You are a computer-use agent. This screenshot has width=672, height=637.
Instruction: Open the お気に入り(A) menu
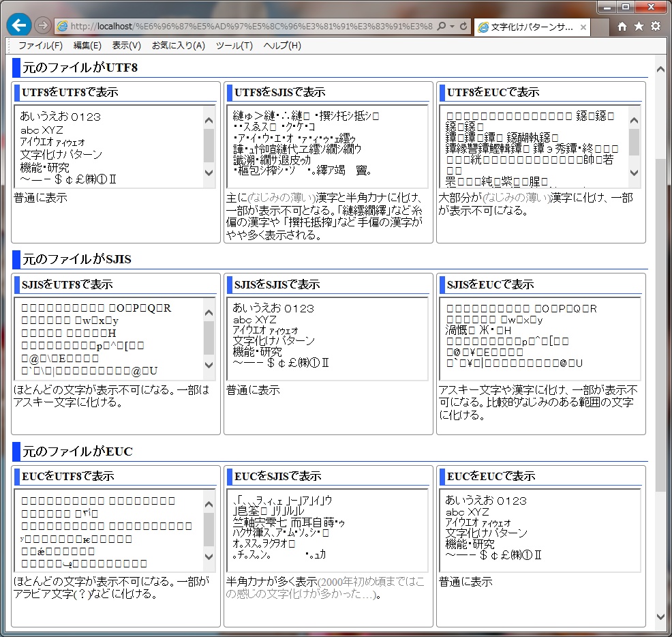[178, 46]
